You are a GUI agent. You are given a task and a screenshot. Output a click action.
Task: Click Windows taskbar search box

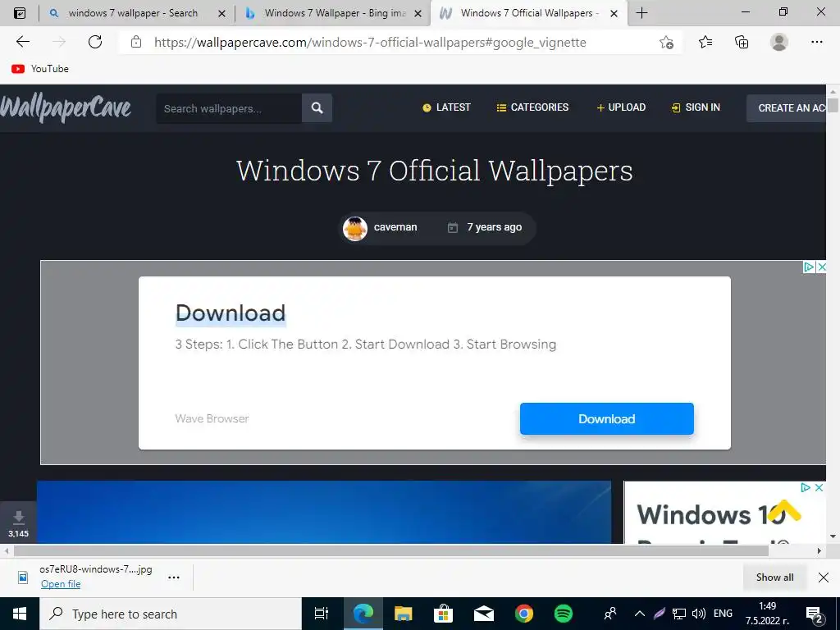(171, 614)
